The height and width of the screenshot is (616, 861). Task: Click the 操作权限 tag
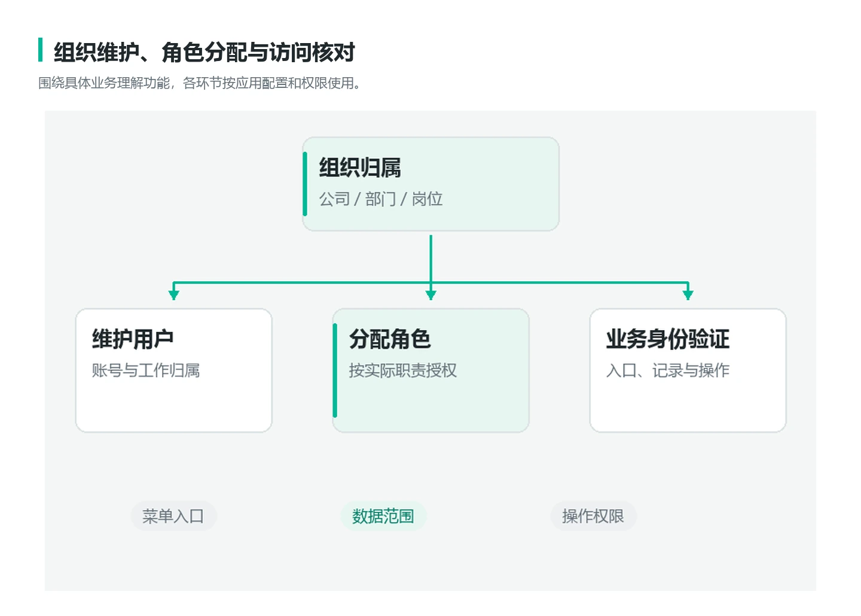pyautogui.click(x=593, y=516)
